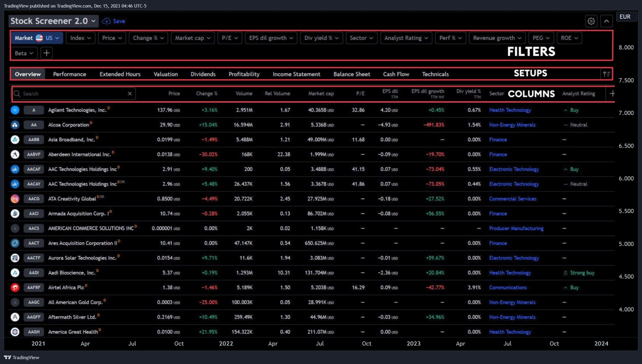Click AMERICAN COMMERCE SOLUTIONS INC row name
The image size is (642, 364).
coord(91,228)
